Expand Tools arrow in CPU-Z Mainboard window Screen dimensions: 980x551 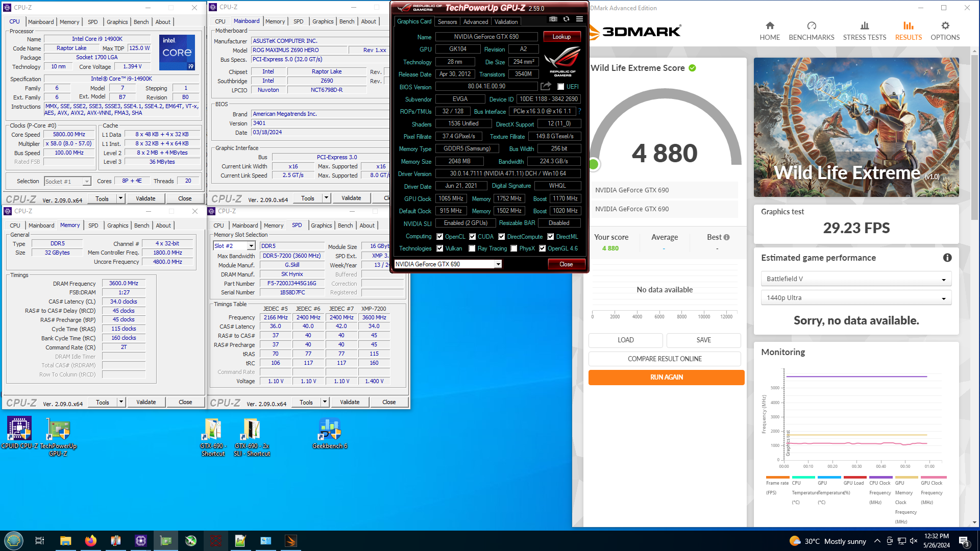click(x=327, y=198)
